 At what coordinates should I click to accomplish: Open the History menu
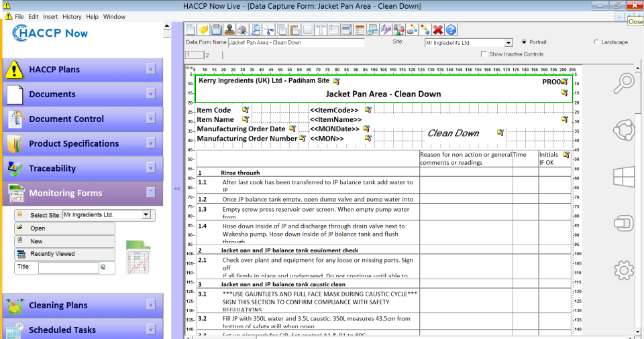72,17
